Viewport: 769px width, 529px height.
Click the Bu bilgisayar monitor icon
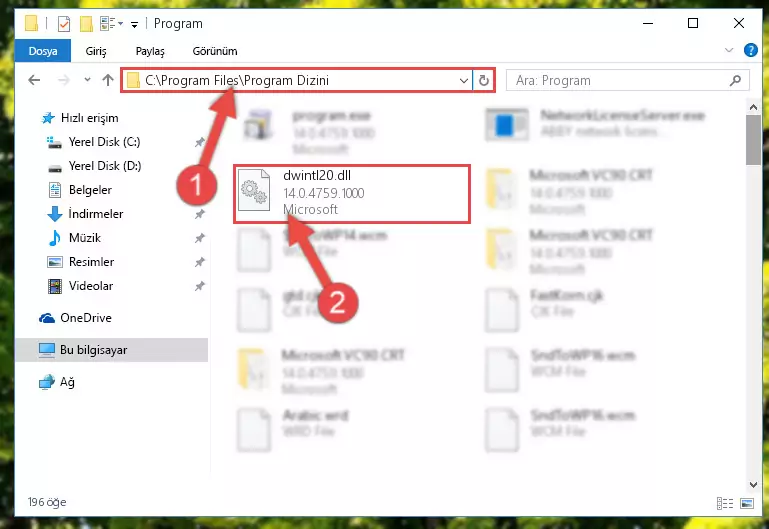[47, 350]
